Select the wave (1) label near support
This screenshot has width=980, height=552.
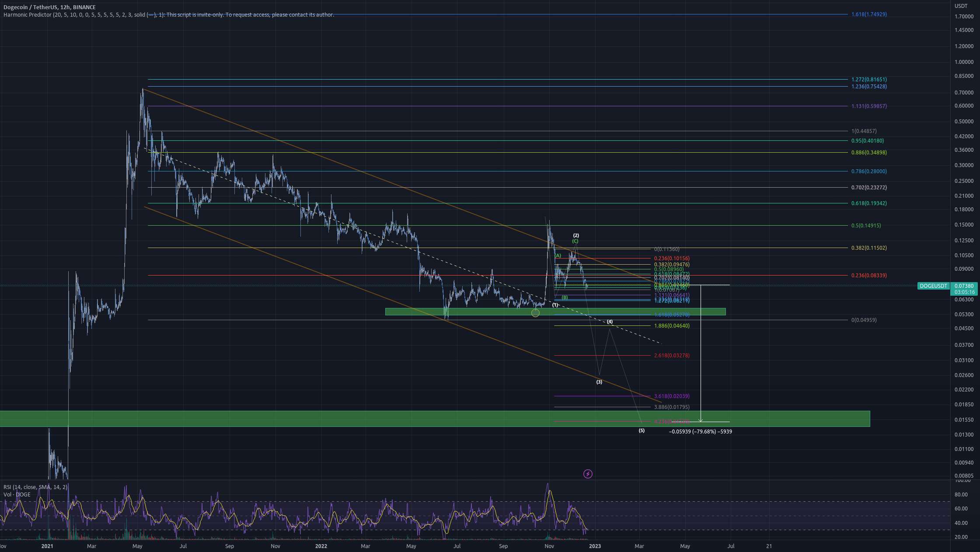point(555,305)
